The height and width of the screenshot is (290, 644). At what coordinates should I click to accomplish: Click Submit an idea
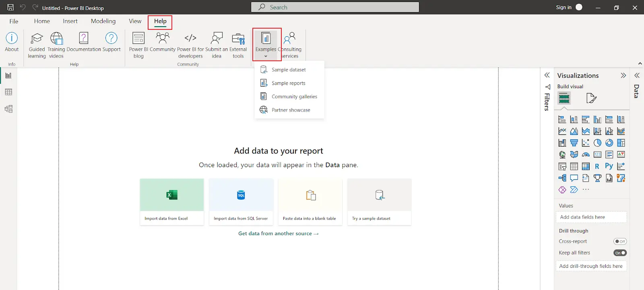click(x=217, y=45)
